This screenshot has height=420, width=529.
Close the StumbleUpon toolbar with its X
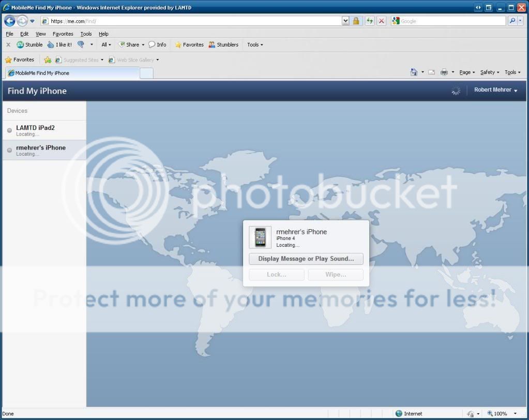(8, 44)
